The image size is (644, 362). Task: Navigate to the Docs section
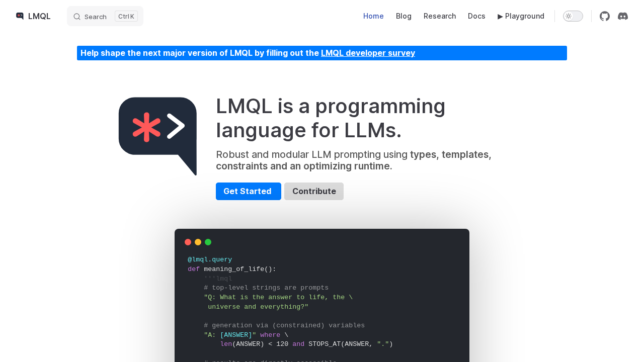click(x=476, y=16)
